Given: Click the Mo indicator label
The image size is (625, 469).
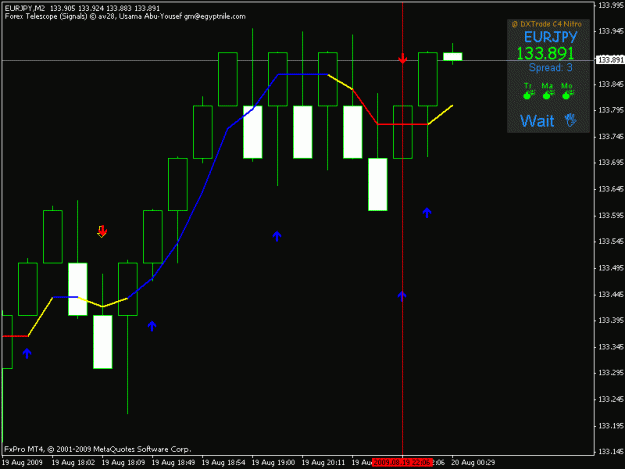Looking at the screenshot, I should [566, 86].
